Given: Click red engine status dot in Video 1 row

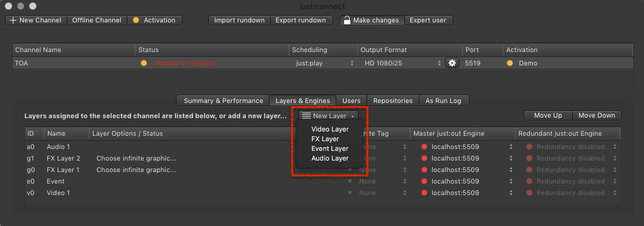Looking at the screenshot, I should [x=424, y=193].
